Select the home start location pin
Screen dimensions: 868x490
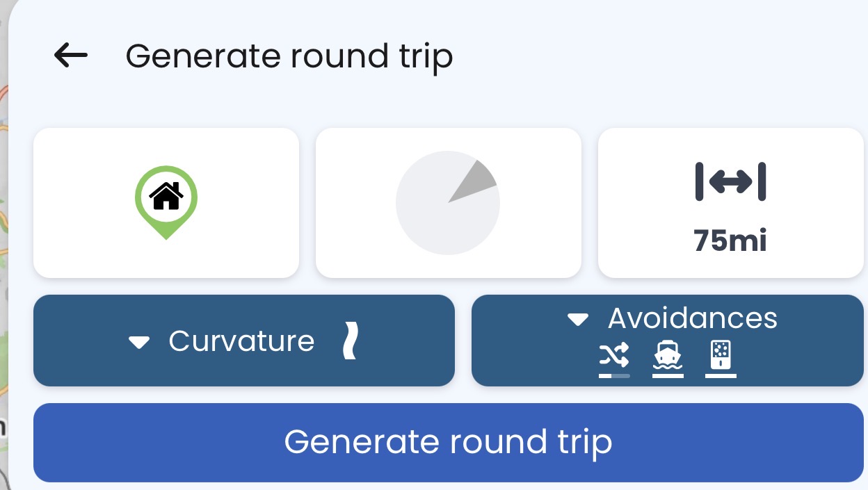(166, 199)
